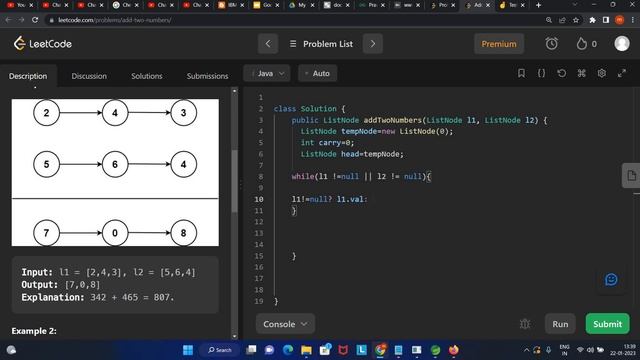
Task: Expand the Console dropdown
Action: tap(285, 324)
